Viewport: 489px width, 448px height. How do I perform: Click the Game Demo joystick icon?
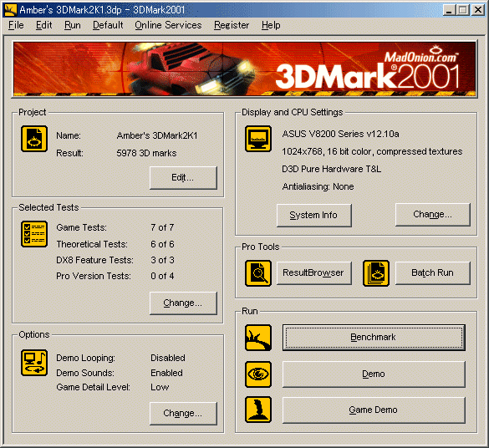pyautogui.click(x=258, y=410)
